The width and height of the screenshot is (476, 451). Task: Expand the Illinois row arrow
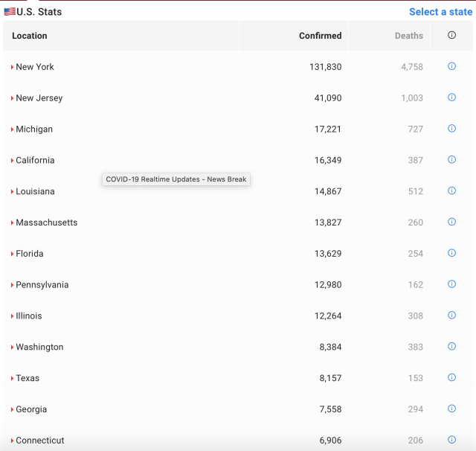(x=13, y=316)
